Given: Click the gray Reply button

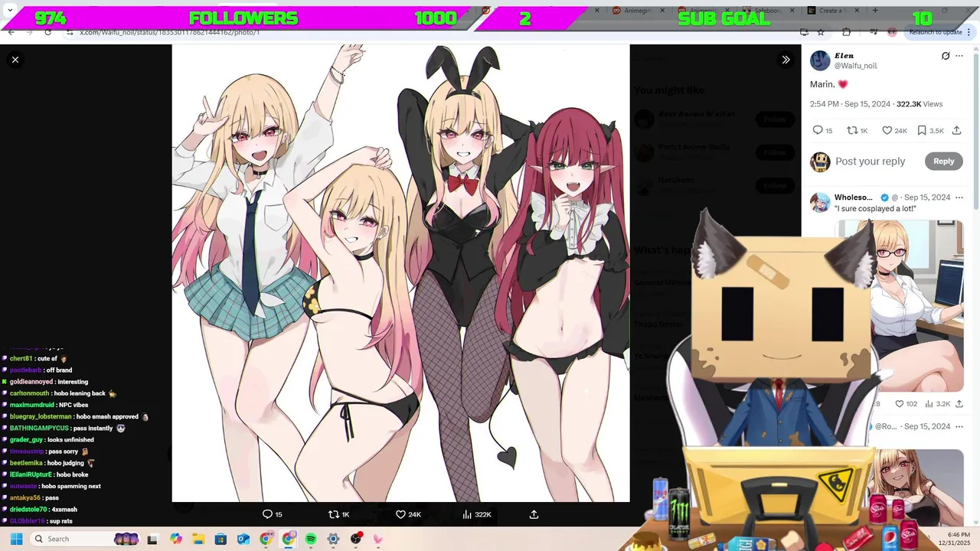Looking at the screenshot, I should pos(943,161).
